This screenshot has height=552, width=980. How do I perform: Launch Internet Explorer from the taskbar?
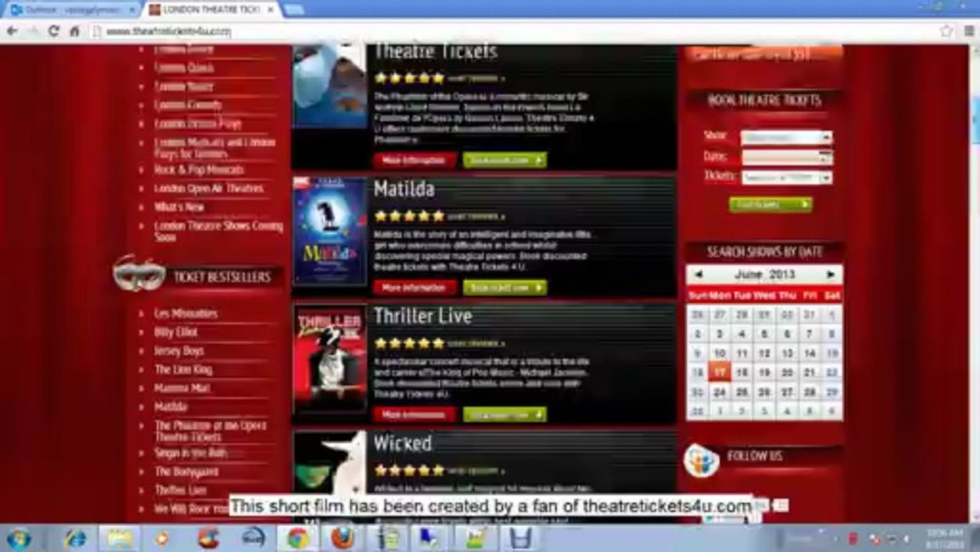(x=75, y=538)
